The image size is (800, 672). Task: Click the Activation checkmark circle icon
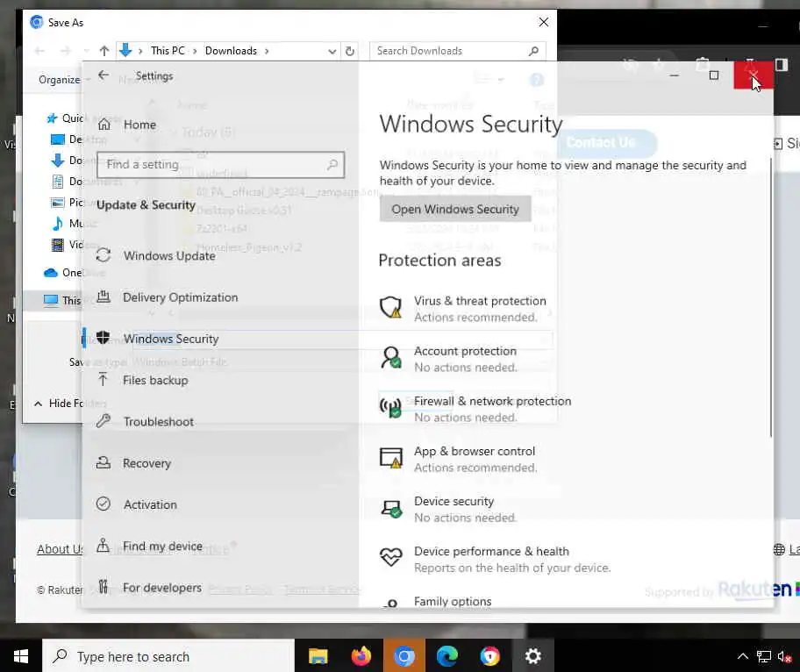[x=104, y=504]
